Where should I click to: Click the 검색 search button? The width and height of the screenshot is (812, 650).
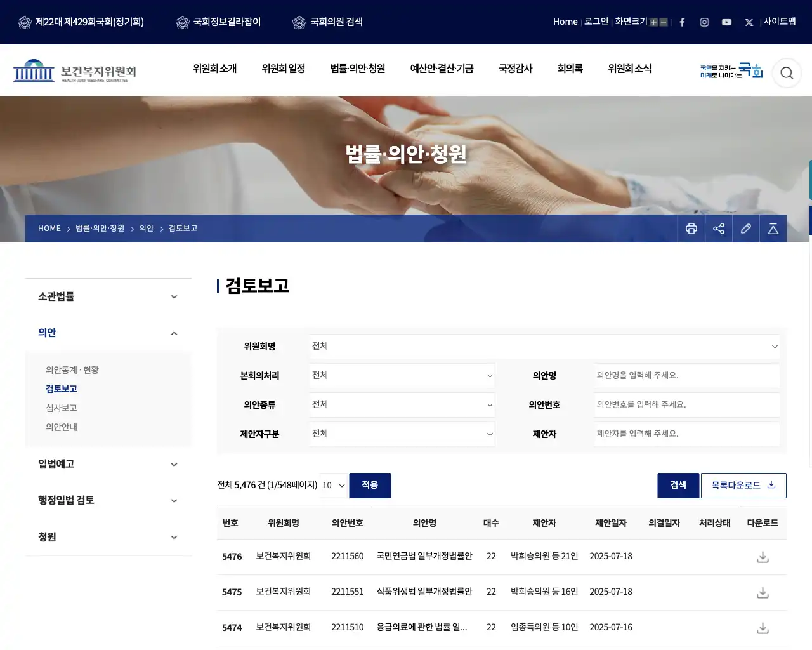coord(678,486)
